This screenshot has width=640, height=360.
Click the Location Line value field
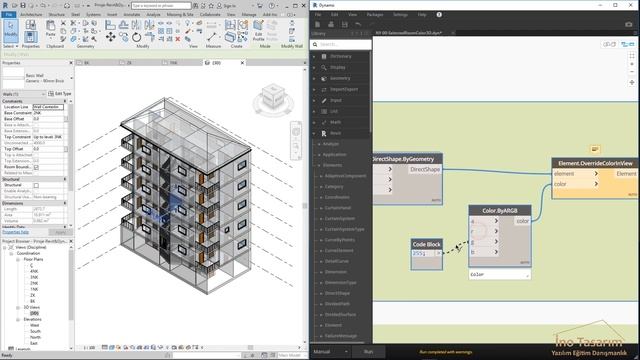point(48,107)
